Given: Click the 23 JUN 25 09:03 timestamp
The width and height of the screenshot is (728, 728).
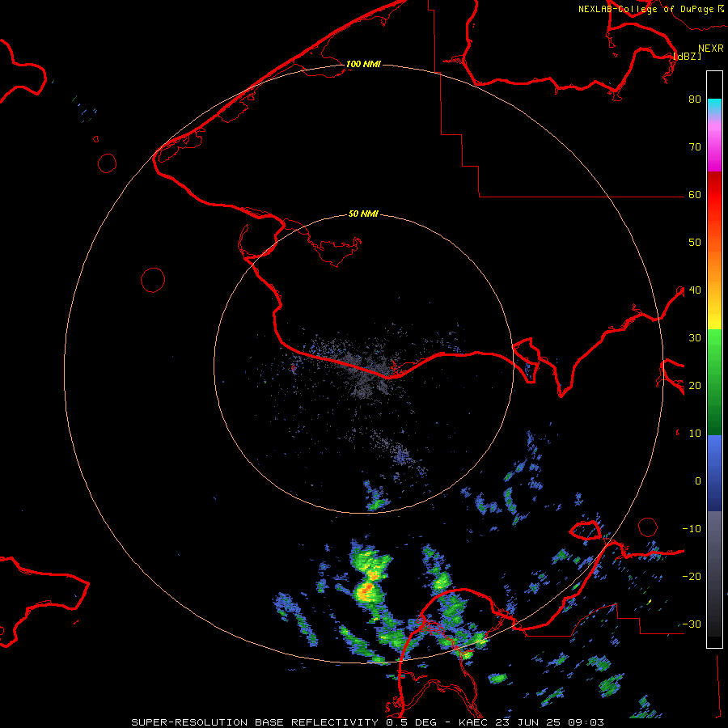Looking at the screenshot, I should pos(550,722).
